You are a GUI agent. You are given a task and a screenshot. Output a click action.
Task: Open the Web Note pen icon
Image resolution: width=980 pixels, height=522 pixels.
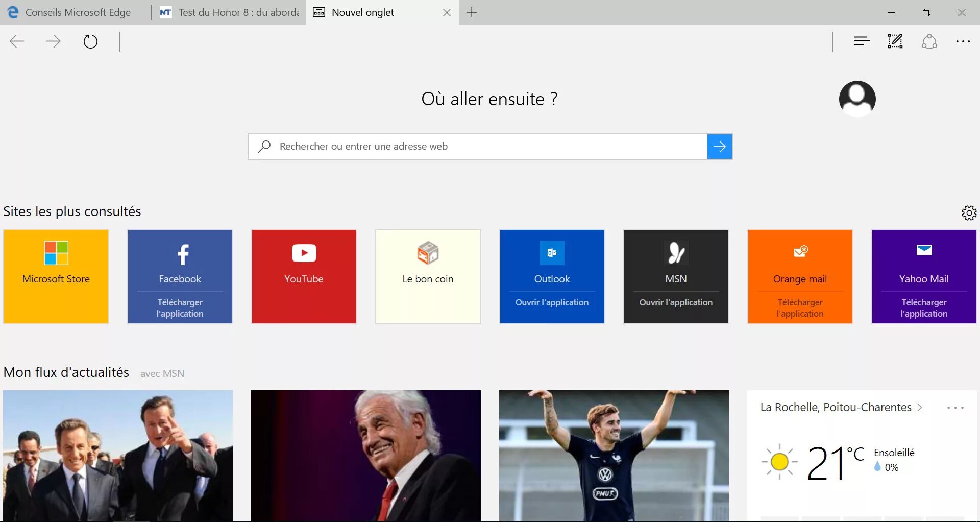point(895,41)
